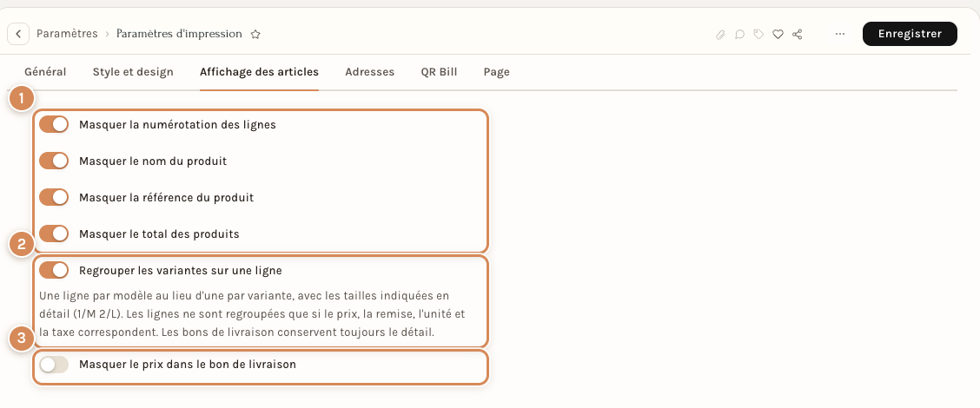
Task: Like the document with the heart icon
Action: tap(778, 35)
